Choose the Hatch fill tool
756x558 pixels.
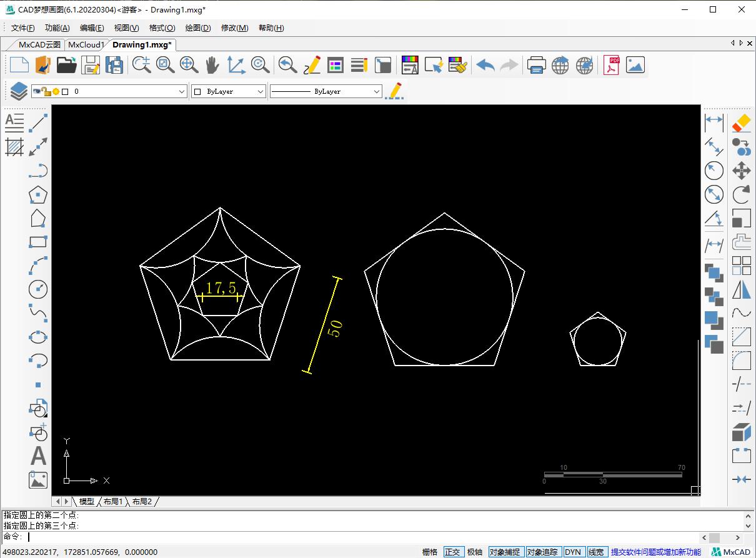[14, 147]
